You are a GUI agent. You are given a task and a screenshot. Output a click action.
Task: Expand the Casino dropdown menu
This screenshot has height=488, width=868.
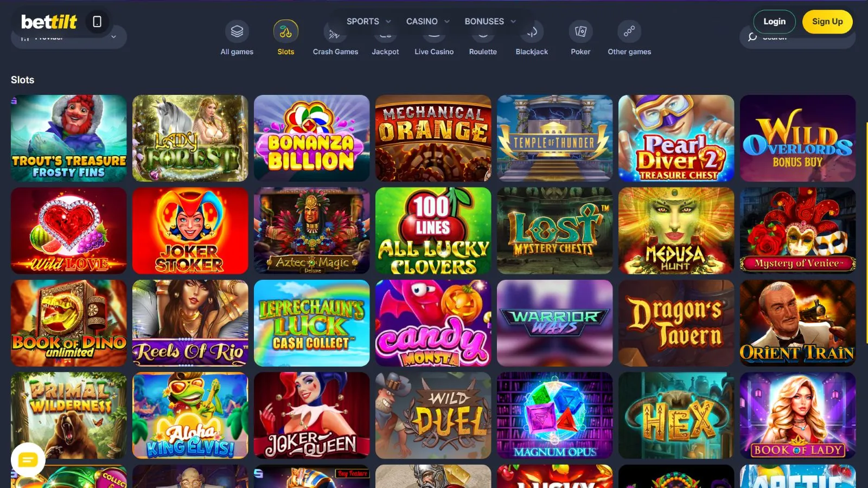click(x=428, y=21)
